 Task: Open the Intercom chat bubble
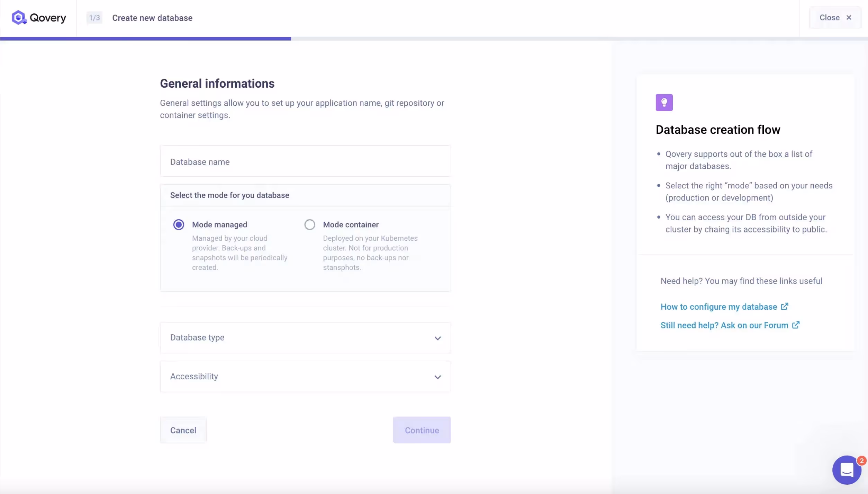tap(847, 470)
